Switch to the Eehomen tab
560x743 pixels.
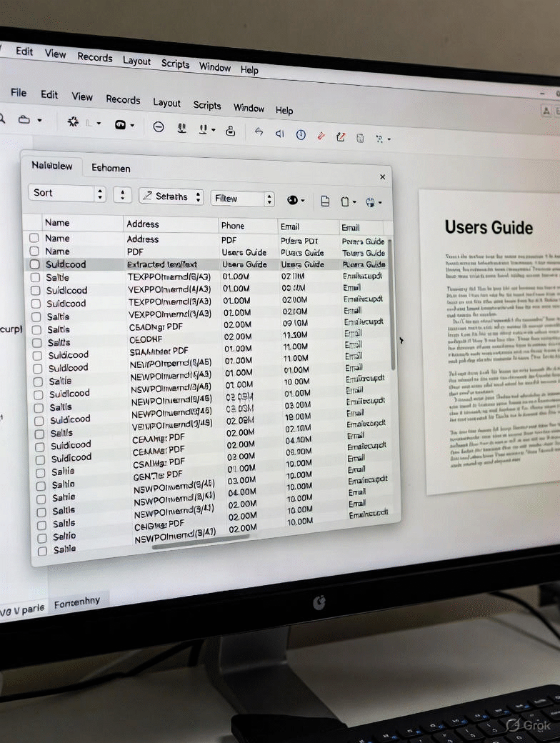point(111,168)
